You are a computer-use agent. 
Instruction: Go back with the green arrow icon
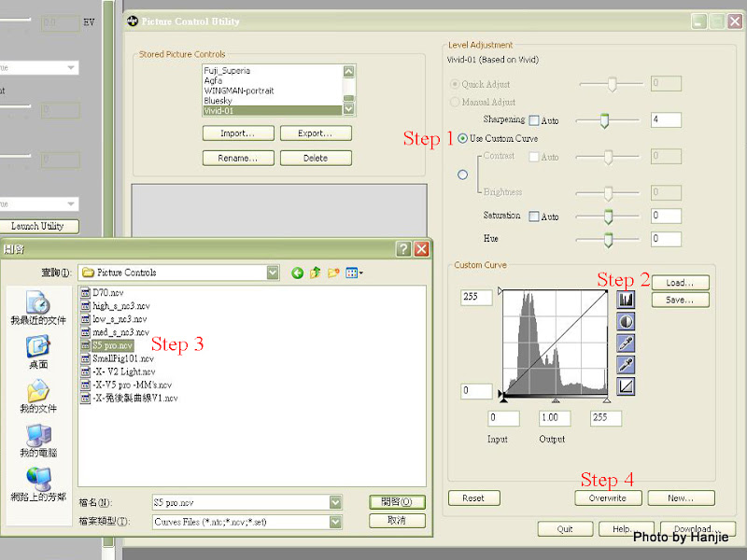298,273
